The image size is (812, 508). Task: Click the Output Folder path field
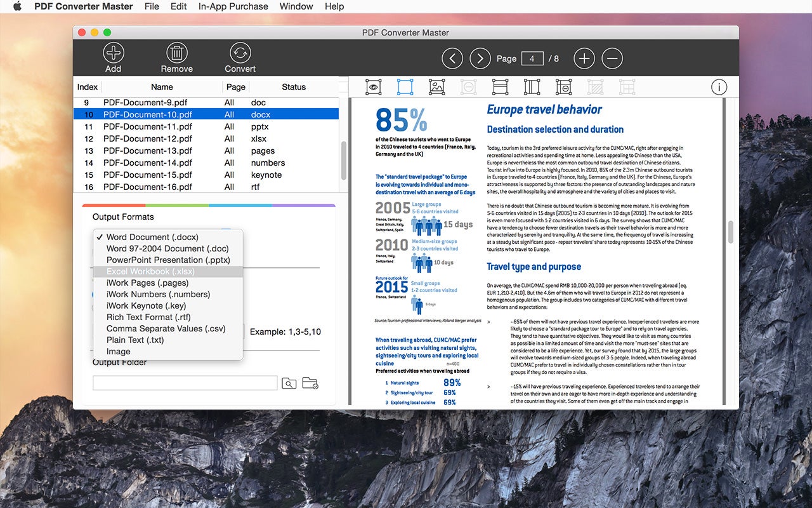(185, 383)
